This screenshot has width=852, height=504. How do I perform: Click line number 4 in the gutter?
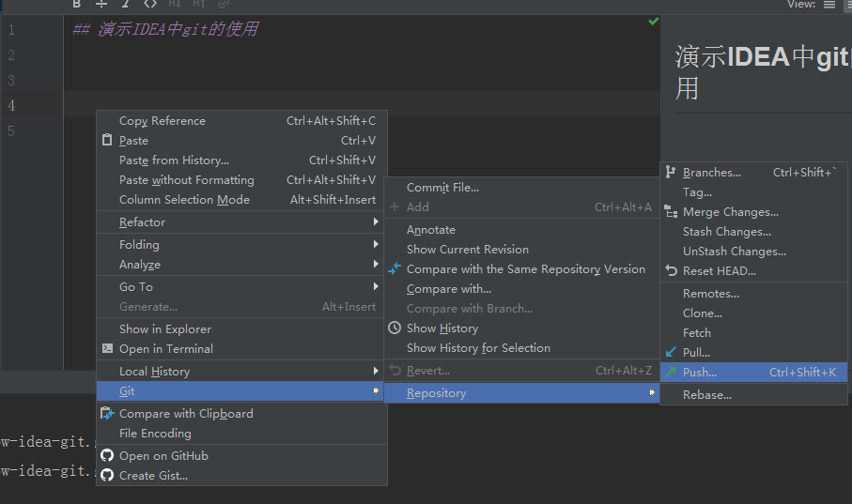pyautogui.click(x=11, y=105)
